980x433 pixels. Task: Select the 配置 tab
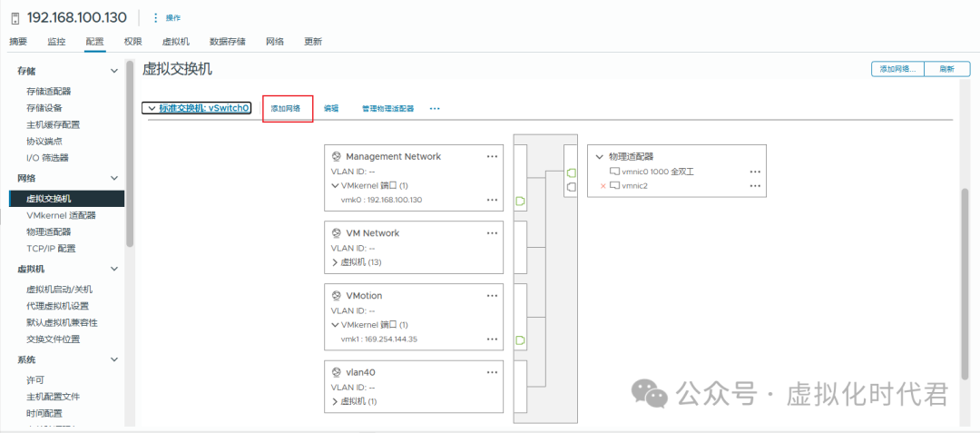pyautogui.click(x=95, y=42)
